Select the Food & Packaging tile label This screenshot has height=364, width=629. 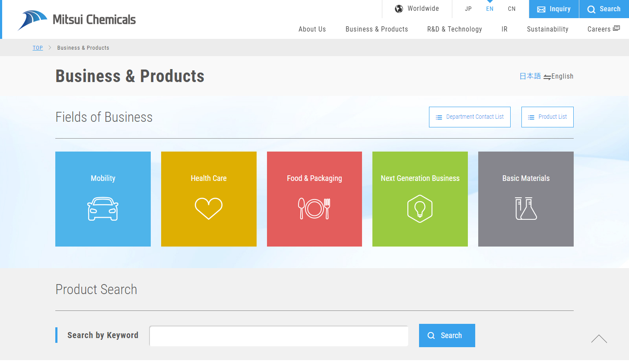[x=314, y=178]
